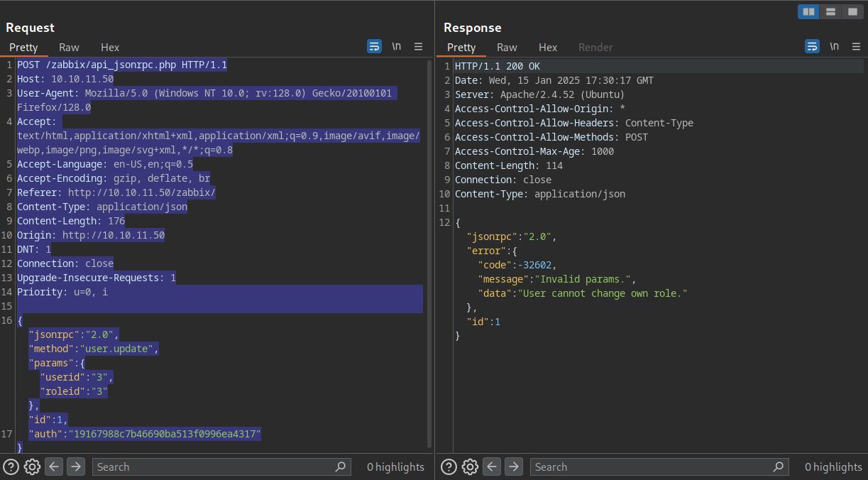Go to previous match in Request
This screenshot has height=480, width=868.
(54, 467)
